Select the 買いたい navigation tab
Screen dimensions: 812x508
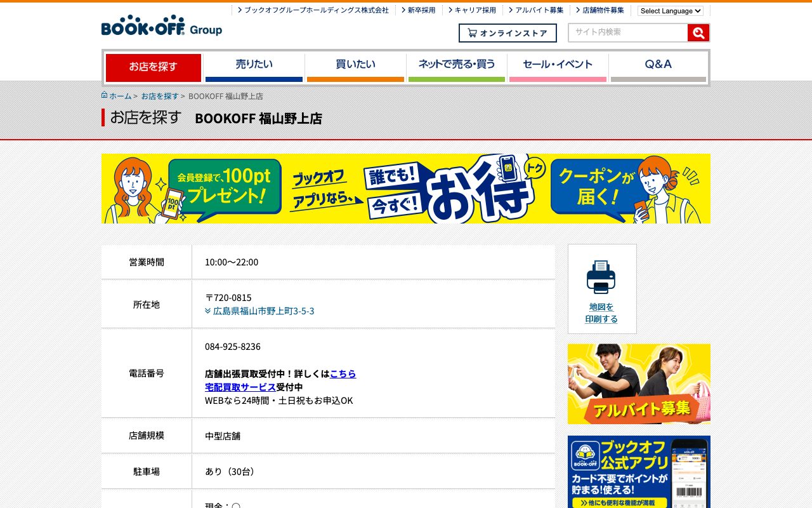point(355,67)
